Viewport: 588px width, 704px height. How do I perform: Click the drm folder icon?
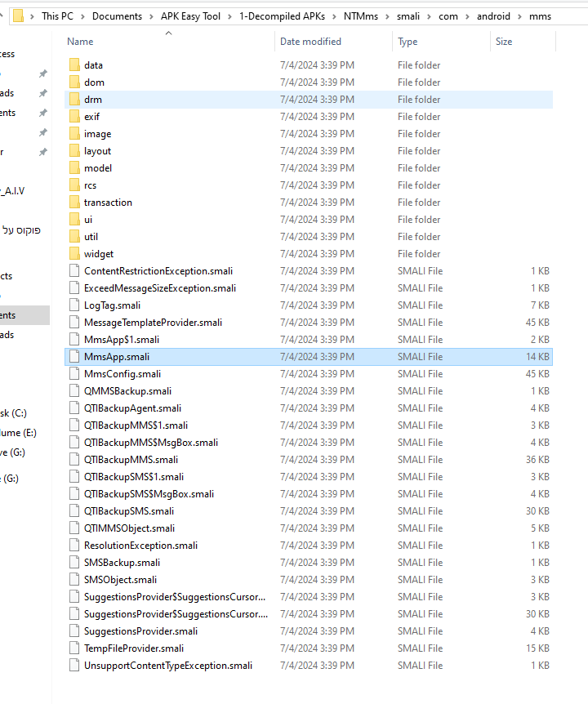pyautogui.click(x=74, y=100)
